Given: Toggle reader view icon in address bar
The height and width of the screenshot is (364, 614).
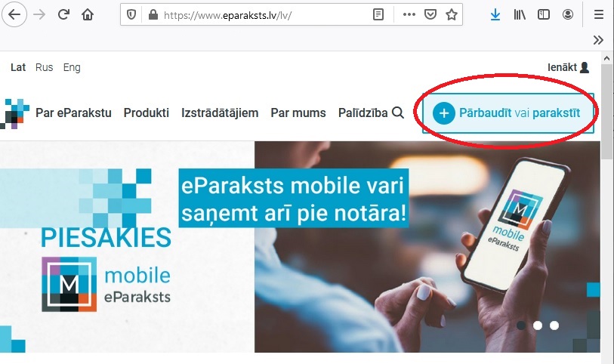Looking at the screenshot, I should click(x=378, y=15).
